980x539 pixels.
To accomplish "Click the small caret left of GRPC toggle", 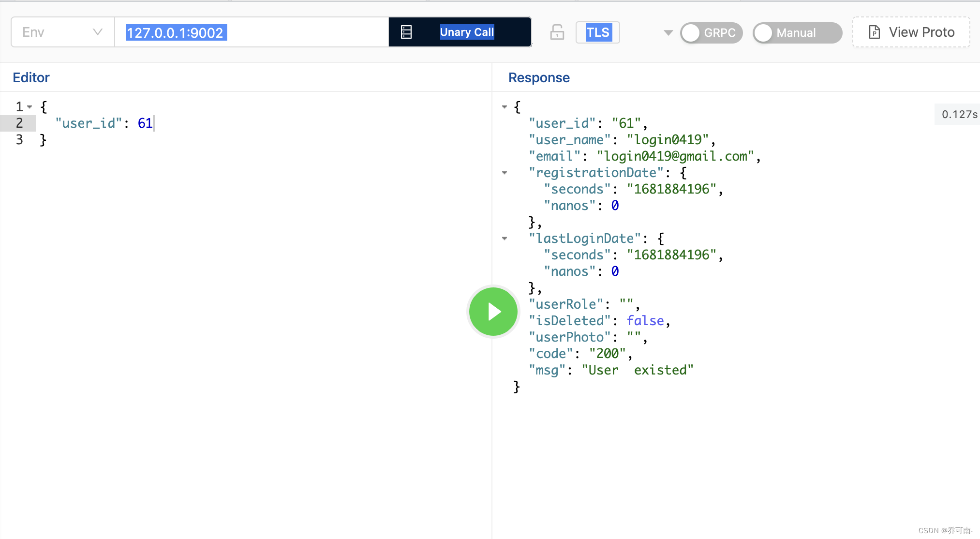I will pos(668,33).
